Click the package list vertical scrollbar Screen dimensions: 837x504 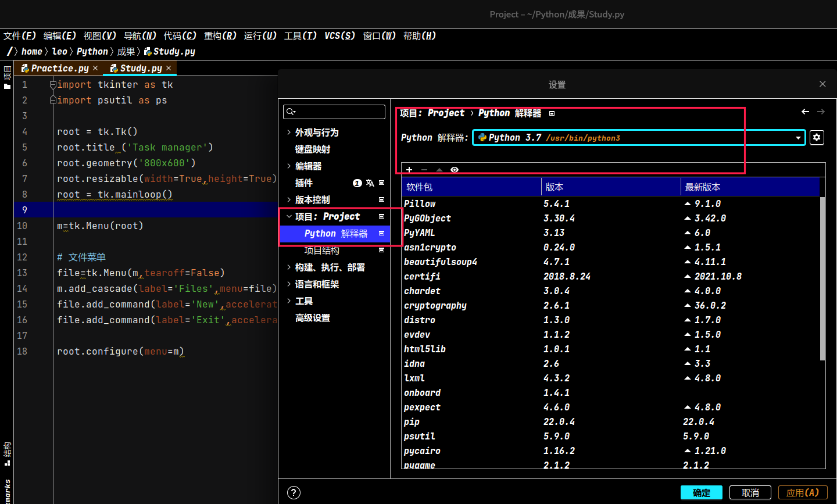click(x=822, y=279)
